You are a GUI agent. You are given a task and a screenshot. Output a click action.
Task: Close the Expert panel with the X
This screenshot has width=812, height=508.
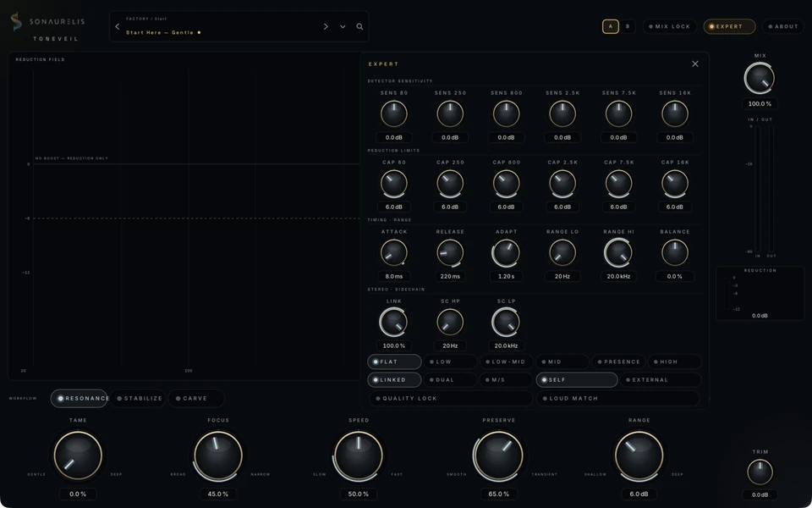pos(695,63)
